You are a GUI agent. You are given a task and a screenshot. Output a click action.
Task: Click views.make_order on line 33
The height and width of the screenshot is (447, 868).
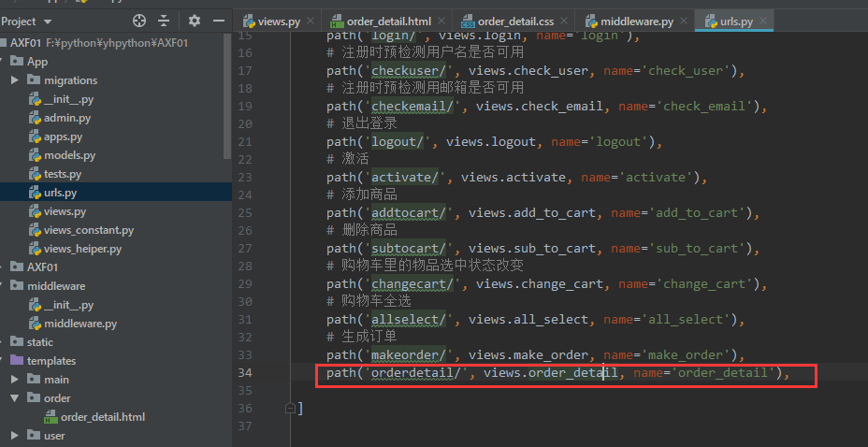click(528, 354)
